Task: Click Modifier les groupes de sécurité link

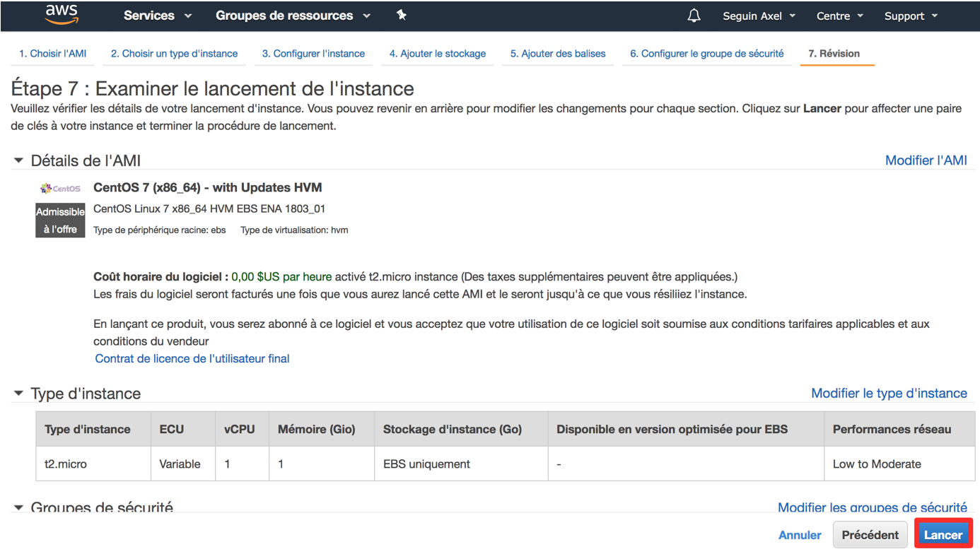Action: pos(872,507)
